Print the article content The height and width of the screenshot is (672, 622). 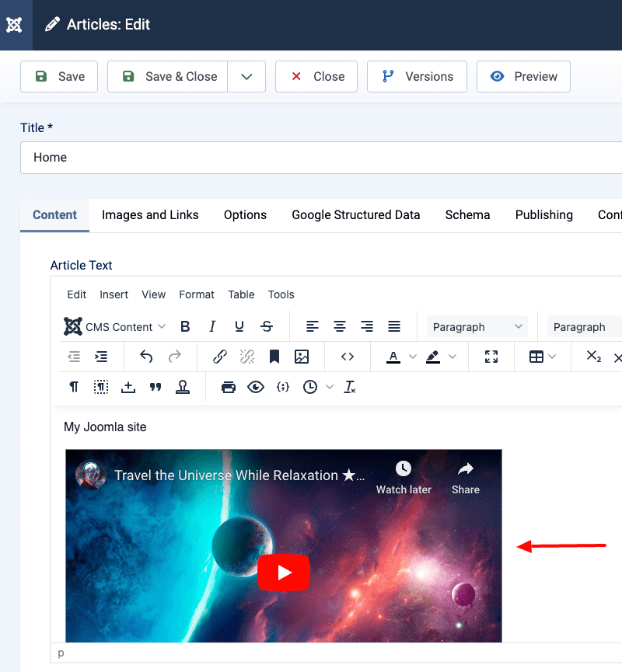point(229,387)
